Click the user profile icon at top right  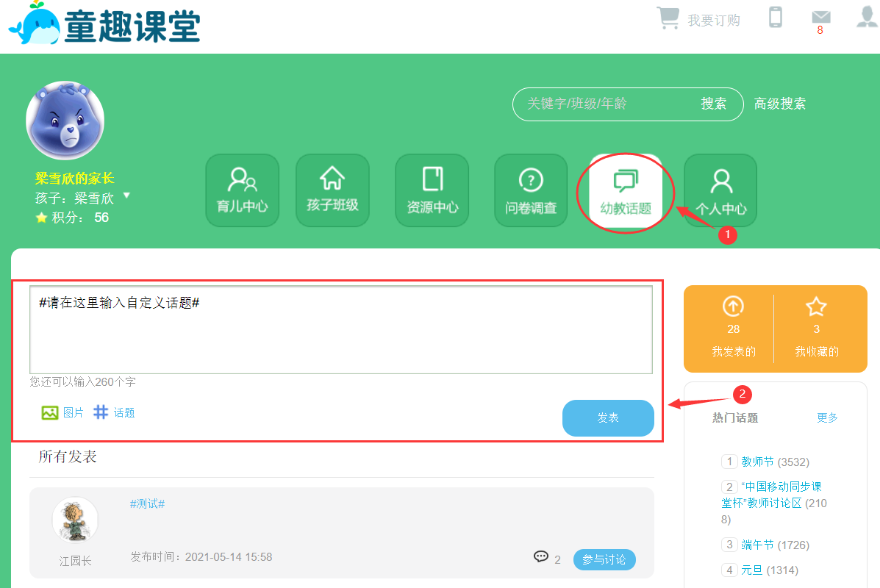click(868, 17)
